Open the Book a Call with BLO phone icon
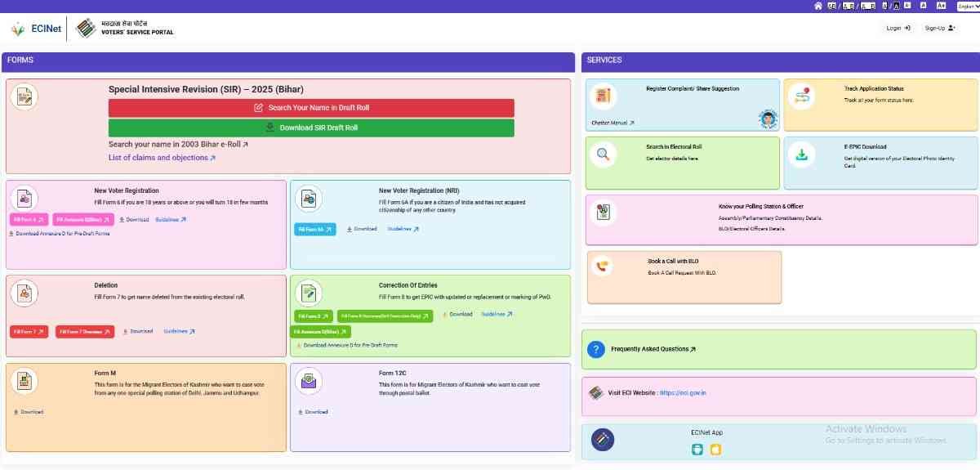Screen dimensions: 980x470 coord(603,266)
